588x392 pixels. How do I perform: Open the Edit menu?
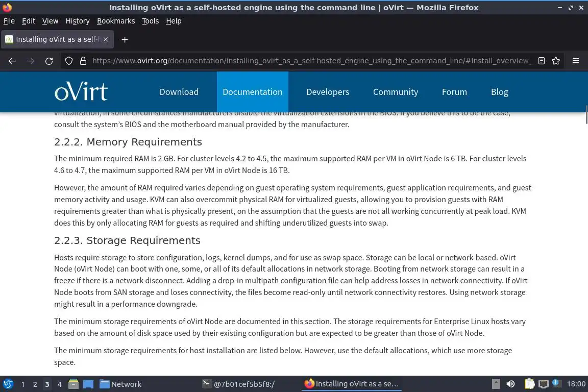point(29,21)
